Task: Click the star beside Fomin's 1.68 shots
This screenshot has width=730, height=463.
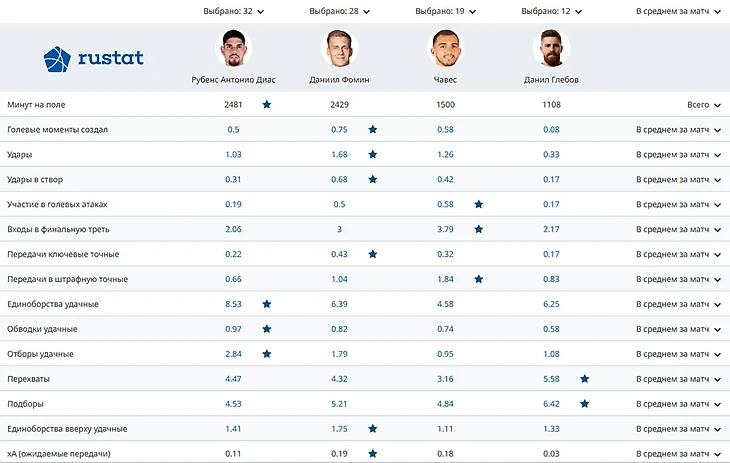Action: [x=372, y=154]
